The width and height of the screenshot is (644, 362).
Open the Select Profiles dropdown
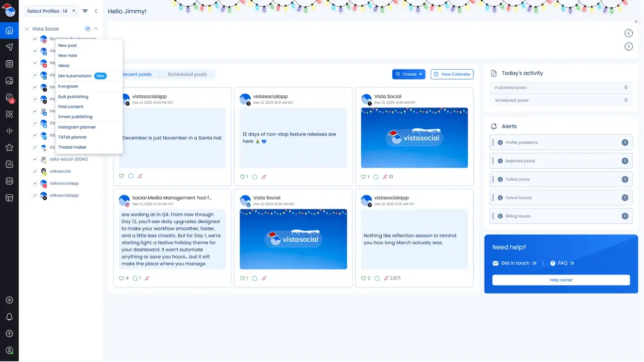pos(51,11)
